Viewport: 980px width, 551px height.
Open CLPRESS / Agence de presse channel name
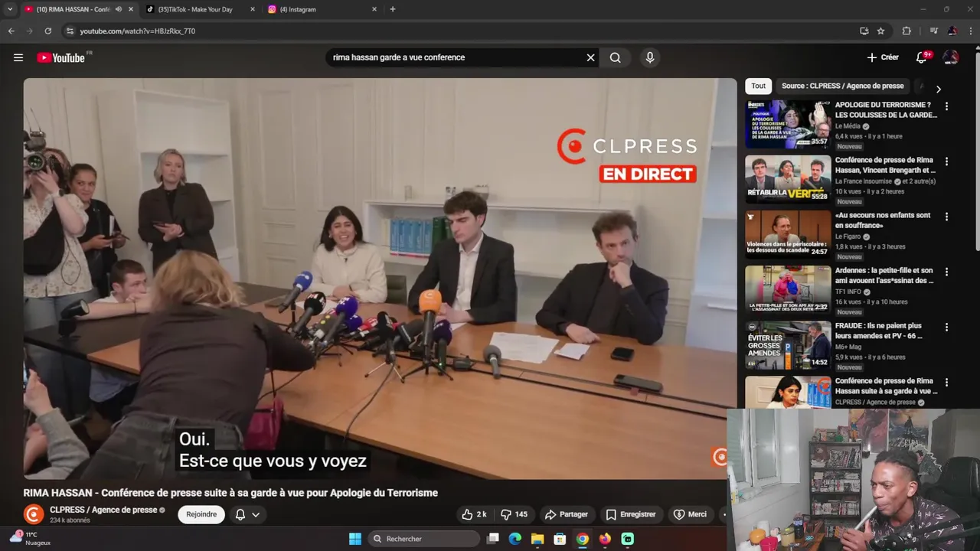(103, 510)
